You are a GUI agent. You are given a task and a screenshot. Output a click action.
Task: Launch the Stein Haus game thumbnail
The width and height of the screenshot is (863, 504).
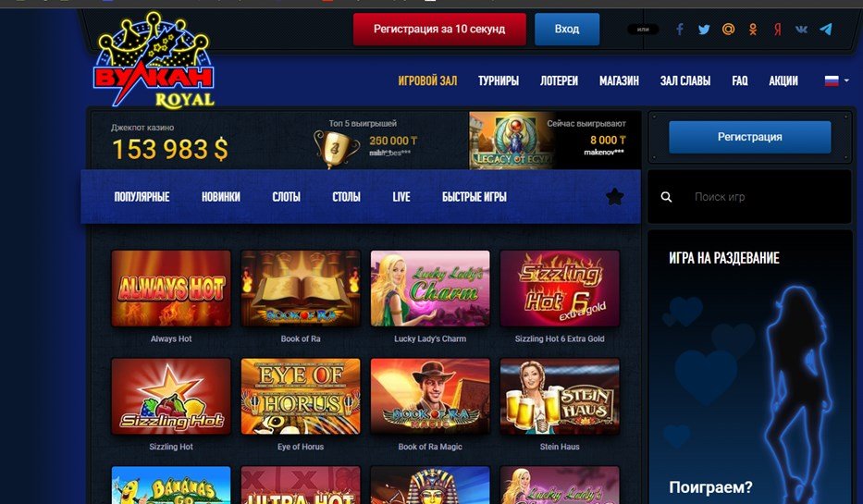click(560, 396)
